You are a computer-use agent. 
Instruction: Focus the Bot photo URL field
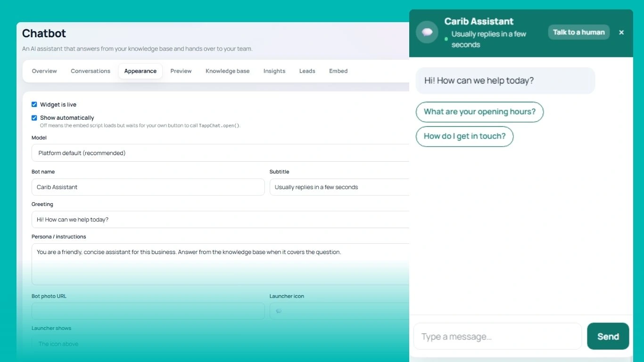tap(148, 311)
